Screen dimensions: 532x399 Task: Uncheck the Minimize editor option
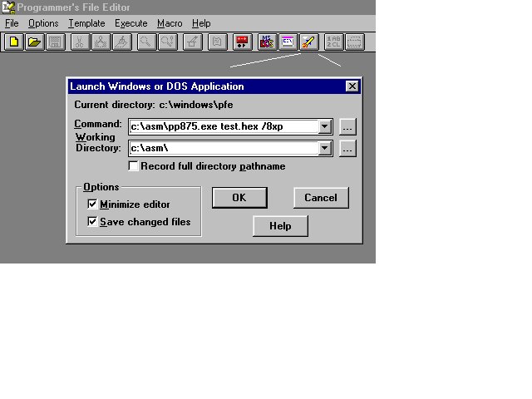[x=92, y=204]
